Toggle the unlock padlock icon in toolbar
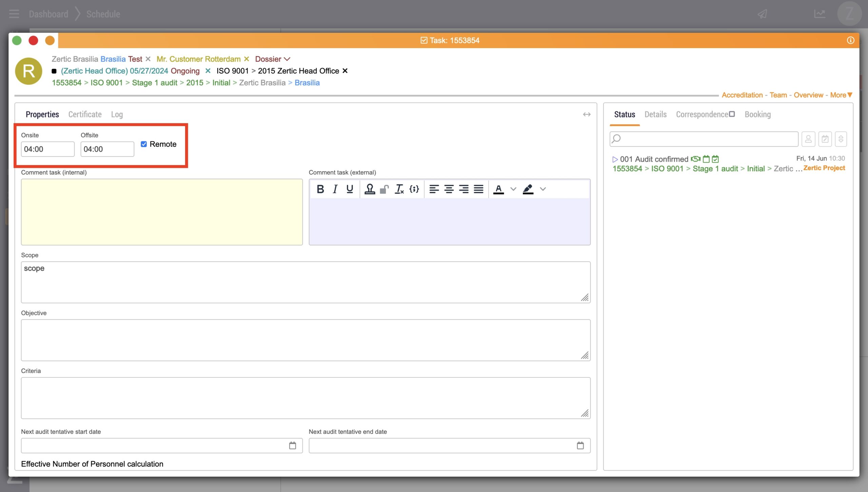This screenshot has height=492, width=868. tap(384, 189)
